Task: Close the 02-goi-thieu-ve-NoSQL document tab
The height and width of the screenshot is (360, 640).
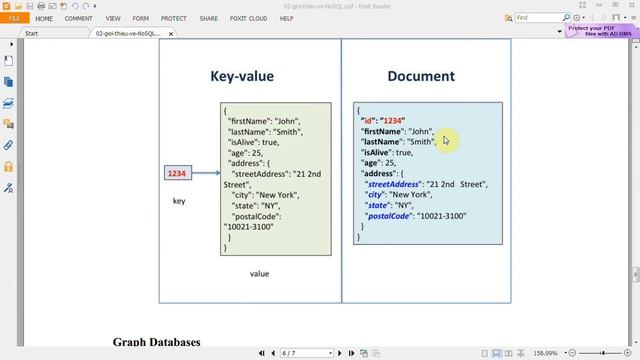Action: tap(171, 34)
